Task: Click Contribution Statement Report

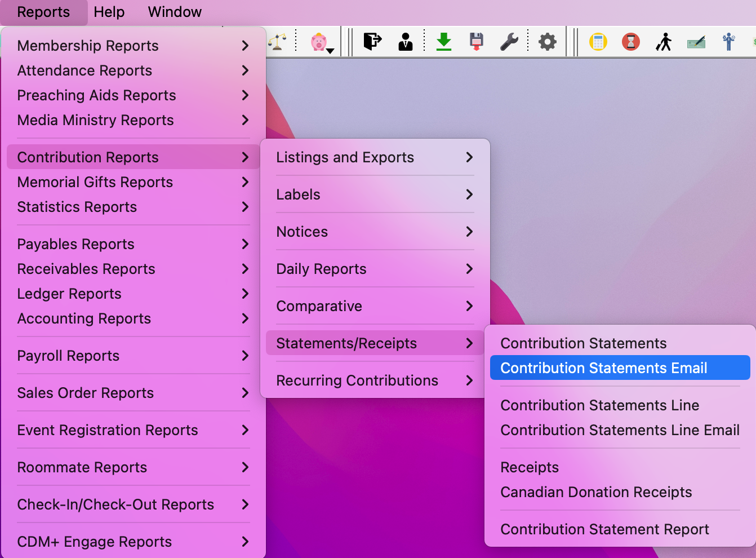Action: [604, 529]
